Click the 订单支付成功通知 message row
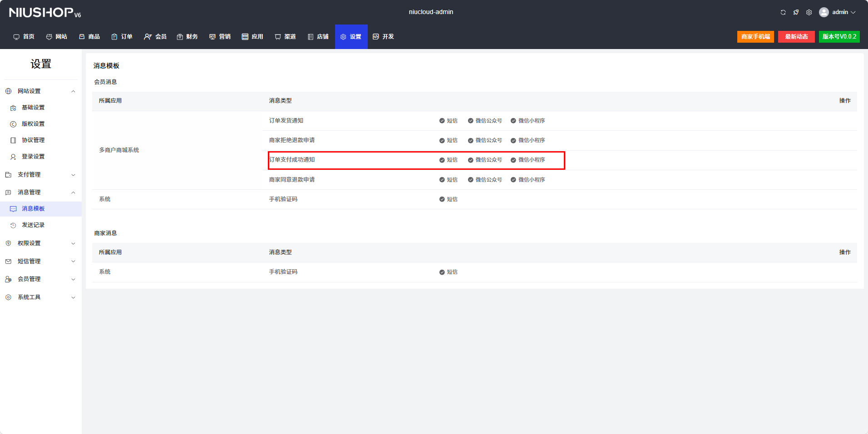 point(292,160)
